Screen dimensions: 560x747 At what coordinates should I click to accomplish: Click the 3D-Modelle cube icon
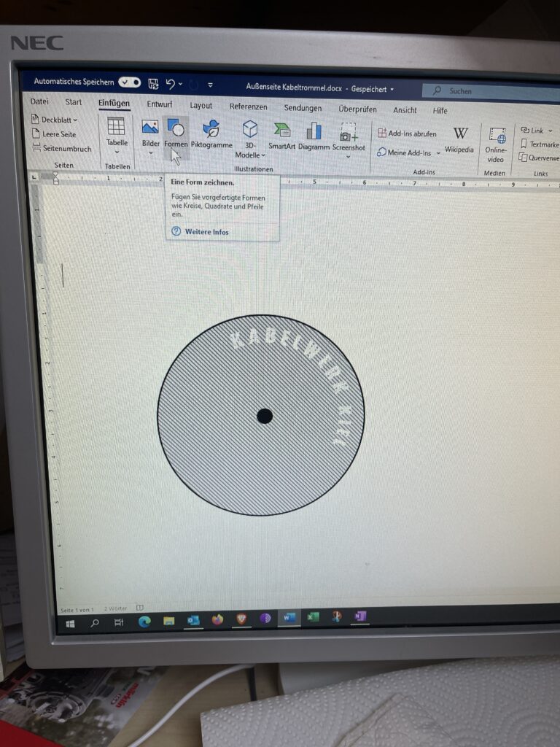(x=249, y=128)
